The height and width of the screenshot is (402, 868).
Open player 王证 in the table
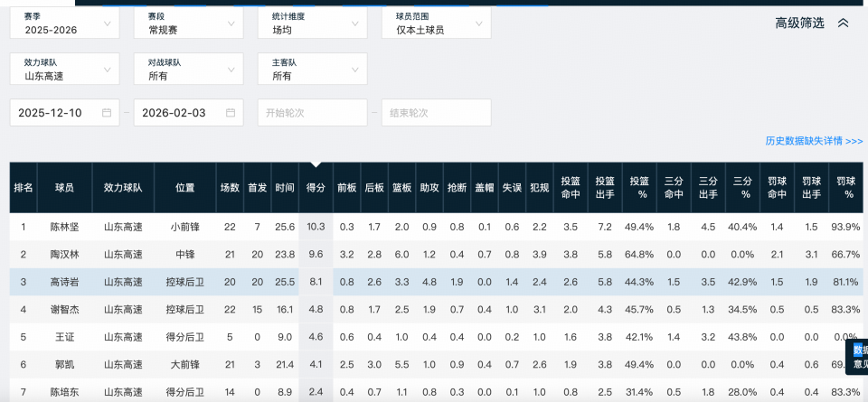[65, 337]
